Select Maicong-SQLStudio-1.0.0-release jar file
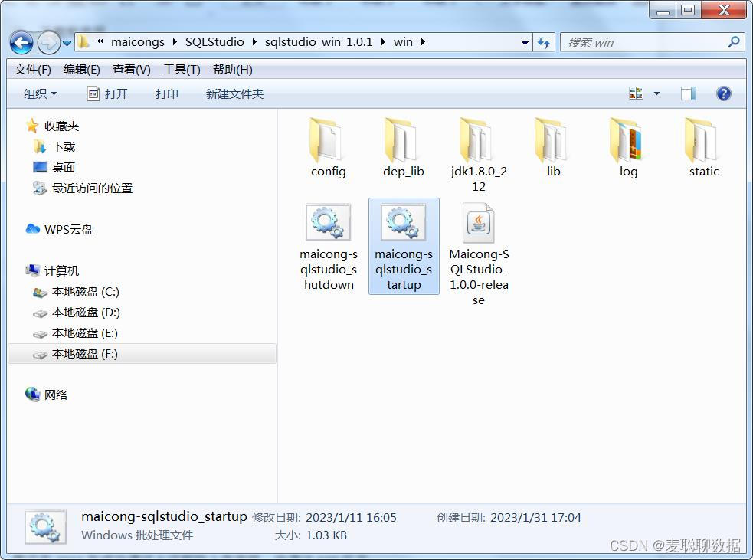The image size is (753, 560). point(479,254)
